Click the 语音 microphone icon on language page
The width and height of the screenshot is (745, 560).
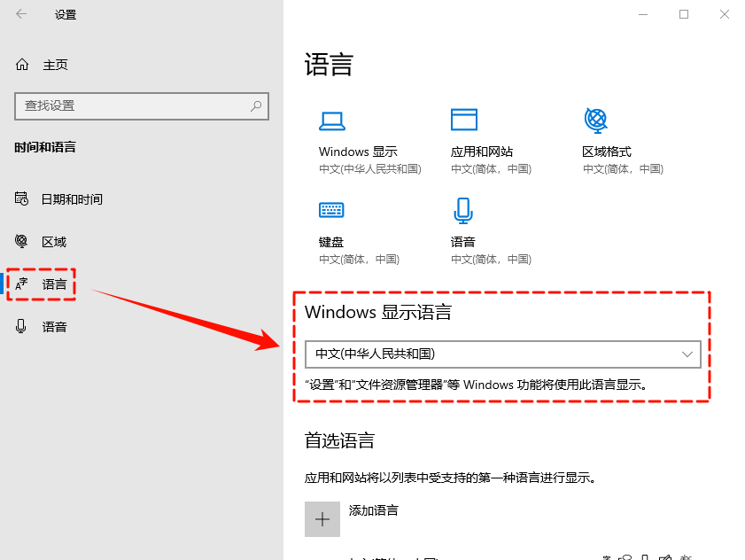[x=464, y=210]
